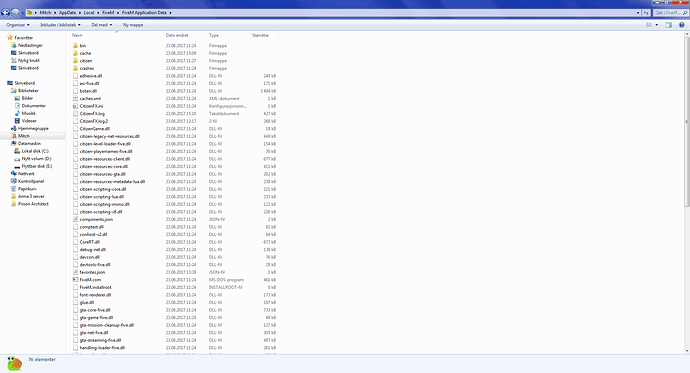The width and height of the screenshot is (690, 373).
Task: Select Local in the address breadcrumb
Action: 89,13
